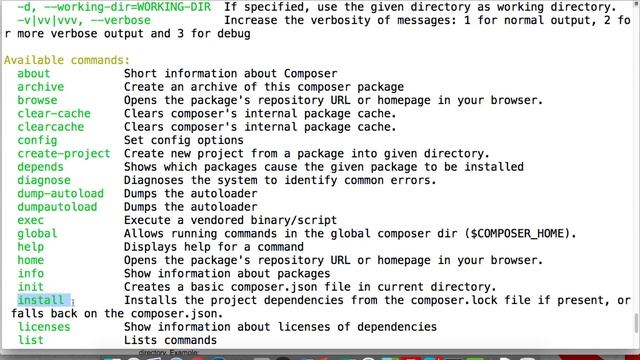The image size is (640, 360).
Task: Click the 'exec' command word
Action: point(31,220)
